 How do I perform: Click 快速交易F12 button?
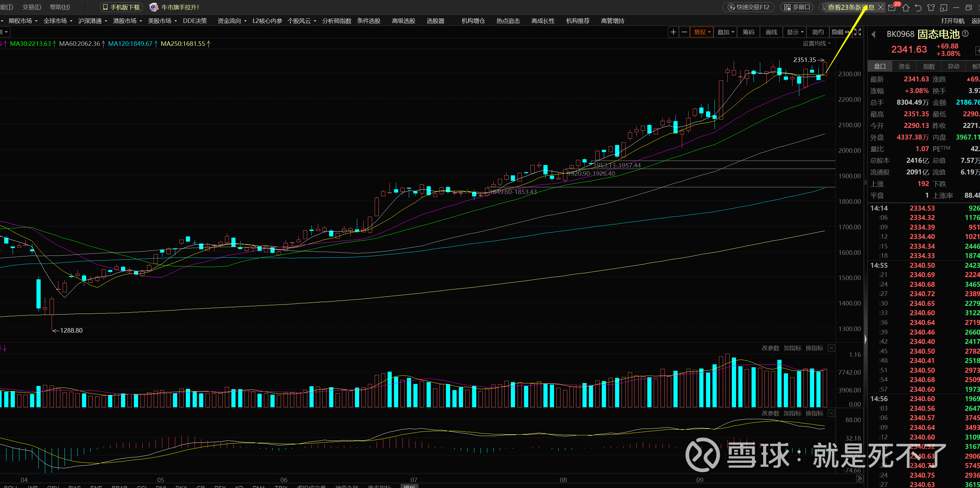748,7
